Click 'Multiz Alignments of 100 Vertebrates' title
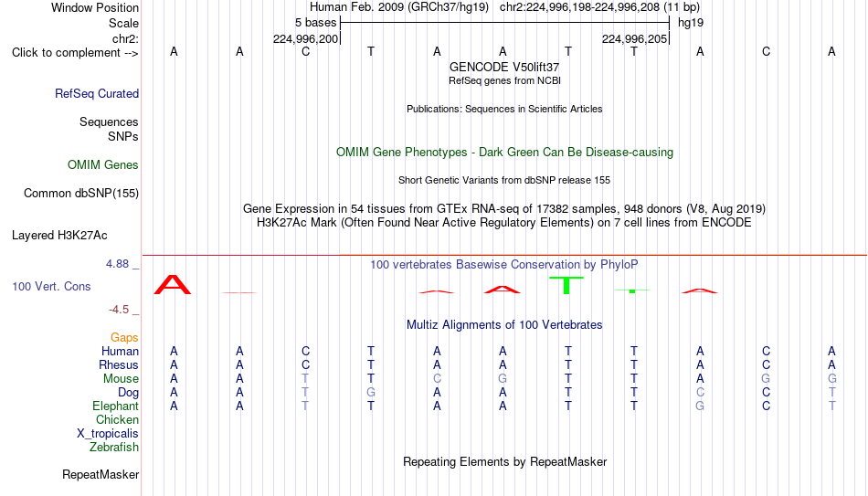This screenshot has width=868, height=496. click(x=504, y=325)
